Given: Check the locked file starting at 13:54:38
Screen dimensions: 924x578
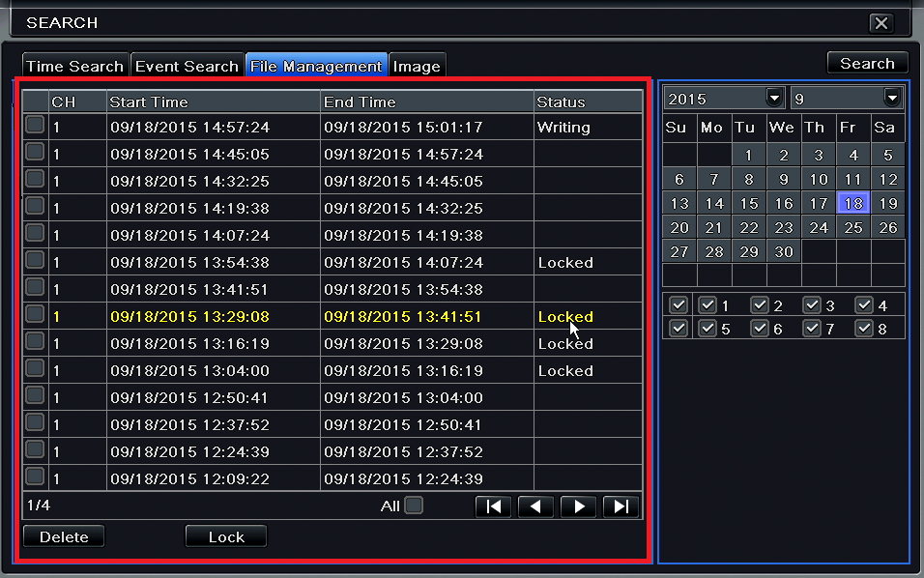Looking at the screenshot, I should pyautogui.click(x=35, y=260).
